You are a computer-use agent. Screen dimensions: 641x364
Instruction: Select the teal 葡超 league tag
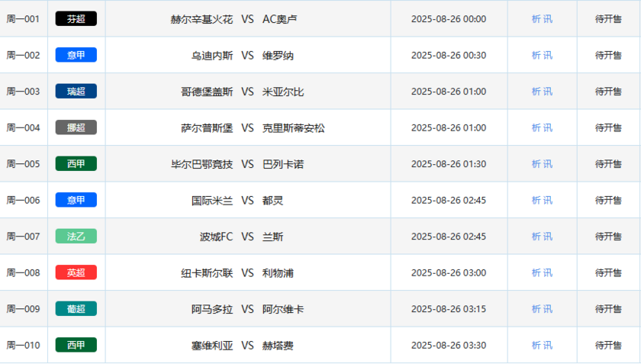[76, 309]
